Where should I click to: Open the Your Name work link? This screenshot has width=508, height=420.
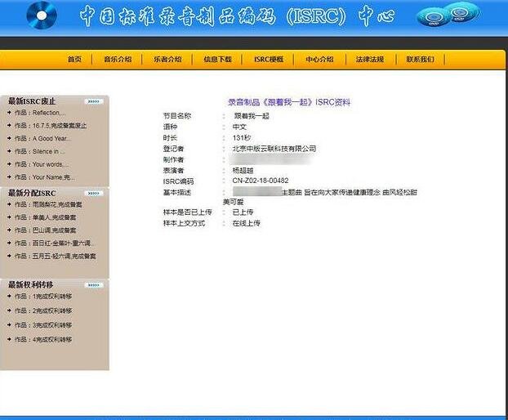point(52,176)
